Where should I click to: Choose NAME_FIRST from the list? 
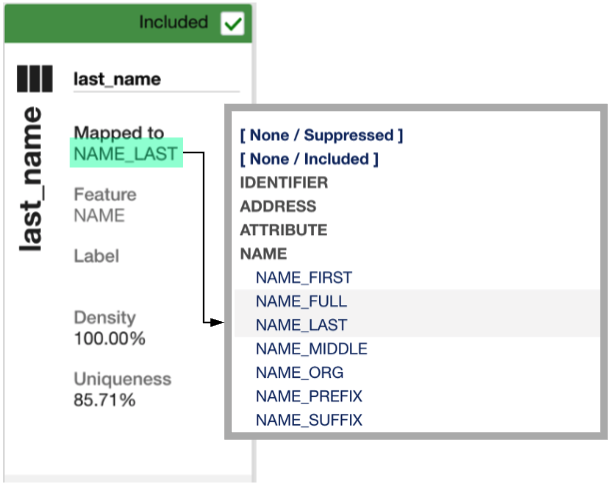coord(304,277)
